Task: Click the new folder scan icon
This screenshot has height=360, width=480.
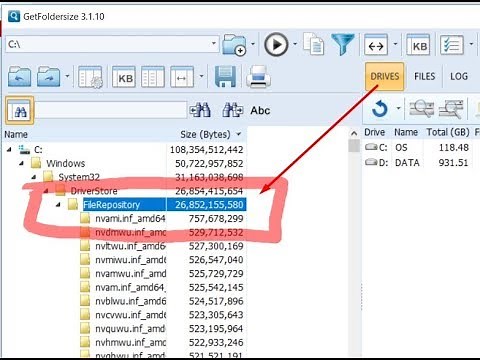Action: point(235,44)
